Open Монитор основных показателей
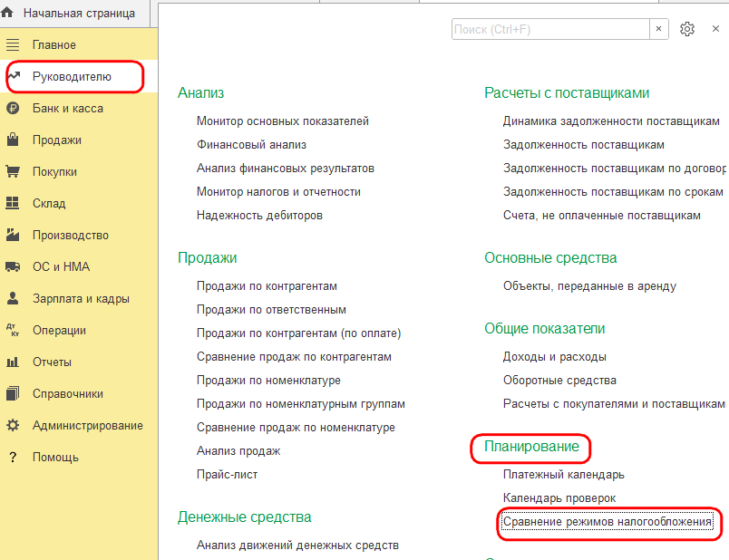 click(x=283, y=121)
